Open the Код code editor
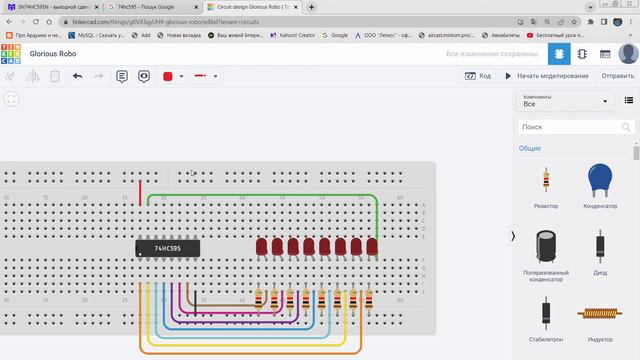Image resolution: width=640 pixels, height=360 pixels. [x=478, y=76]
